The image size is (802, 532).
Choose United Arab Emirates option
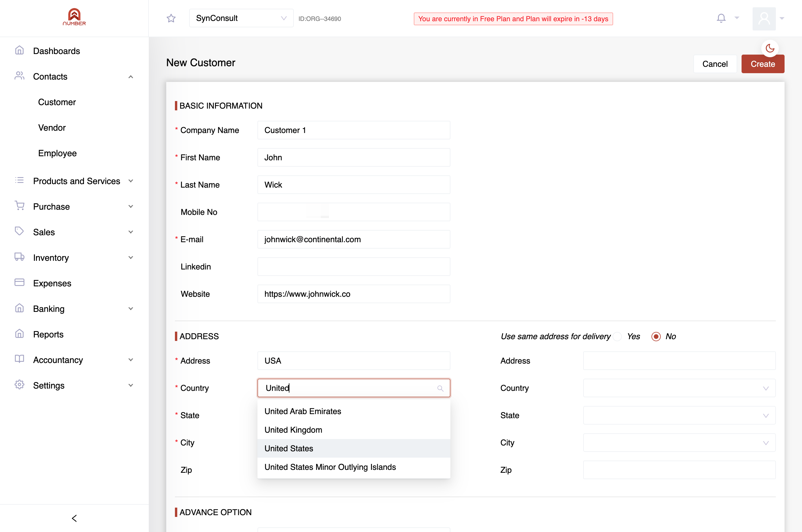pos(354,411)
